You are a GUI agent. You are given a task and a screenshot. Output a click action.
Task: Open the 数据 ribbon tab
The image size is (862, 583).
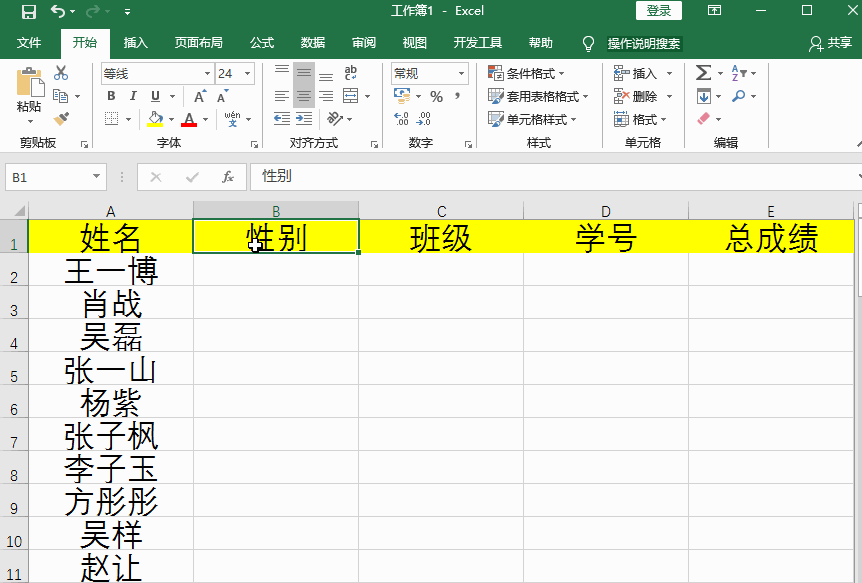311,42
